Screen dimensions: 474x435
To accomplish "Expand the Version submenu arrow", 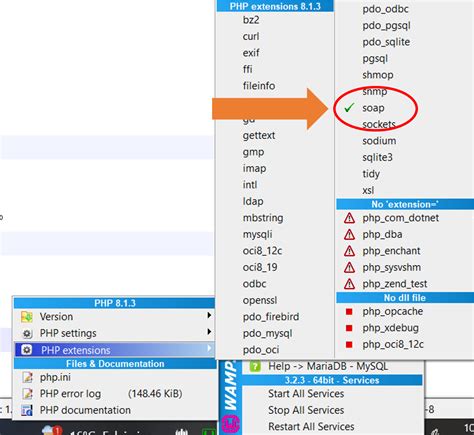I will point(209,315).
